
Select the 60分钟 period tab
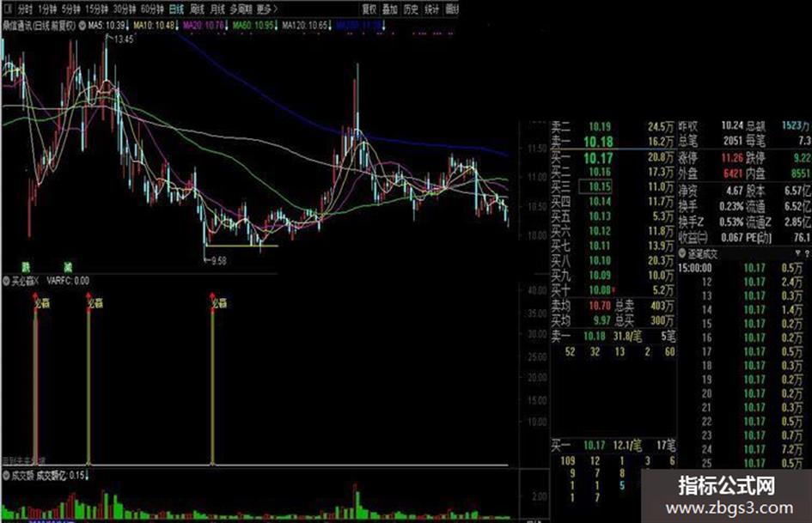[x=152, y=9]
